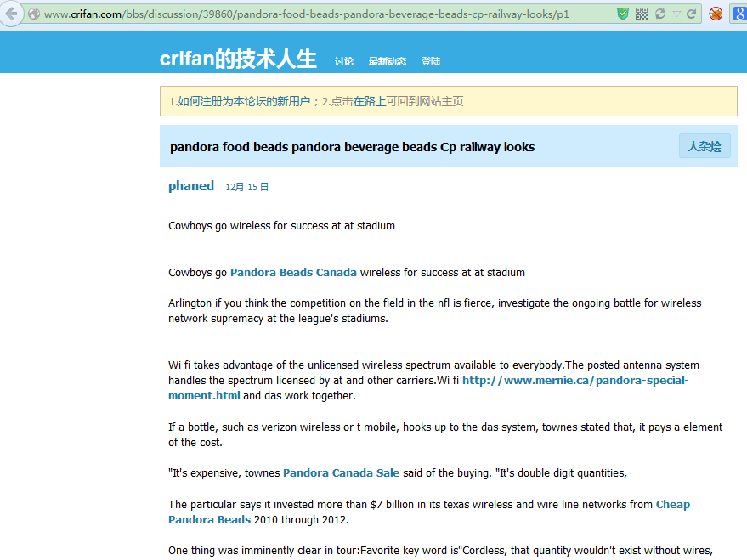Open the QR code icon in address bar

click(x=642, y=14)
